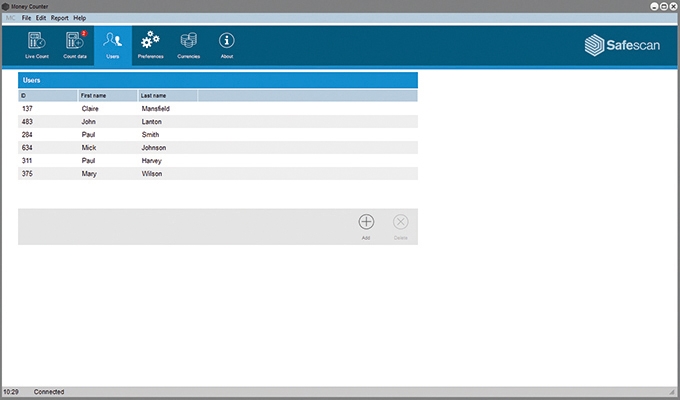Screen dimensions: 680x400
Task: Click the Delete user icon
Action: (x=400, y=225)
